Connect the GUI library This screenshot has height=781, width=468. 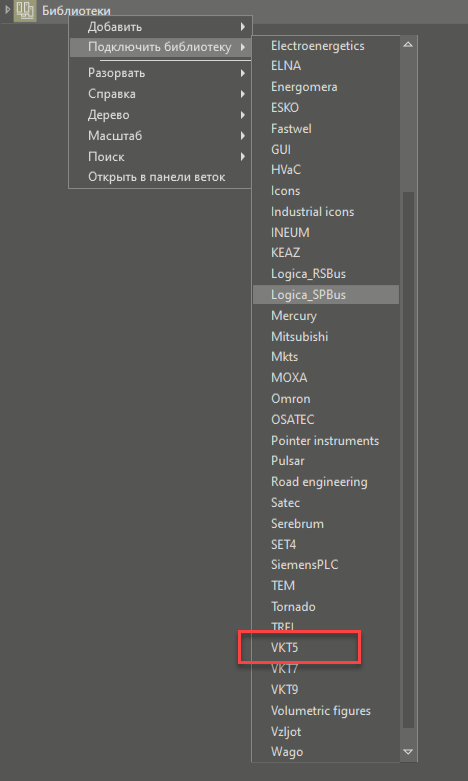point(326,149)
